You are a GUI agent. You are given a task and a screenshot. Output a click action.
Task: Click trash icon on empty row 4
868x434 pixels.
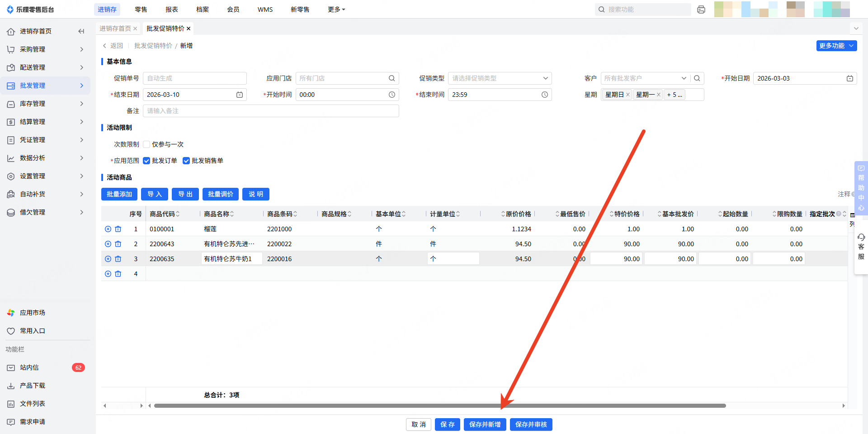coord(118,274)
